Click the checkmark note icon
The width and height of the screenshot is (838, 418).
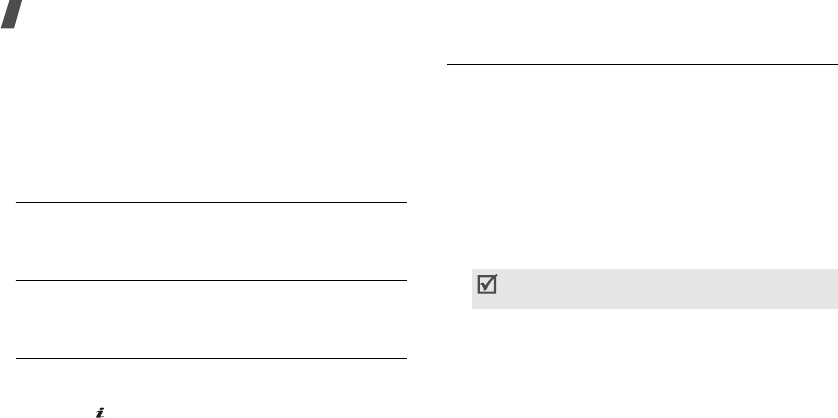click(487, 284)
